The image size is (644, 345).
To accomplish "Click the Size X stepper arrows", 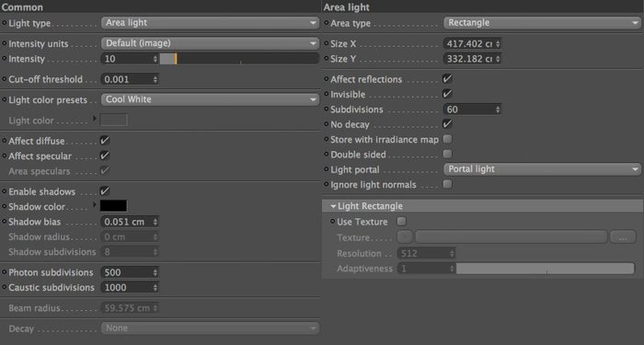I will [x=498, y=43].
